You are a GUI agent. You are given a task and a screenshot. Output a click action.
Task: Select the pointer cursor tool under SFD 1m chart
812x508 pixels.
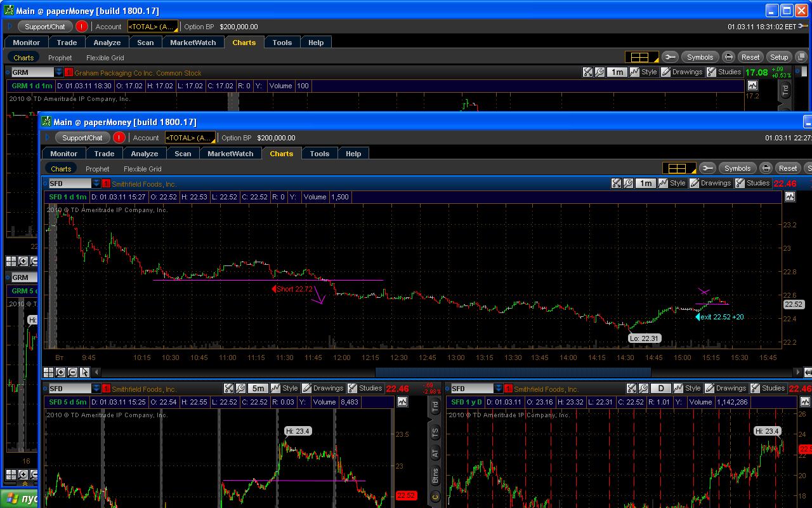(84, 372)
